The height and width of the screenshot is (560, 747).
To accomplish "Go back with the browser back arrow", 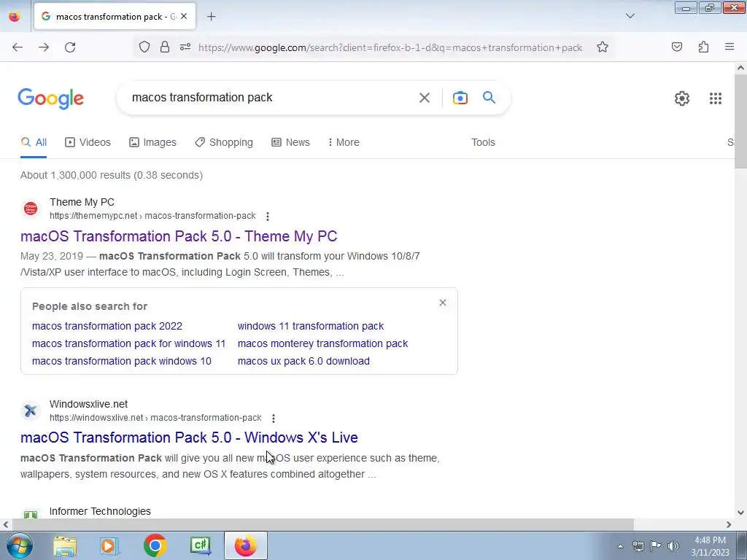I will [18, 47].
